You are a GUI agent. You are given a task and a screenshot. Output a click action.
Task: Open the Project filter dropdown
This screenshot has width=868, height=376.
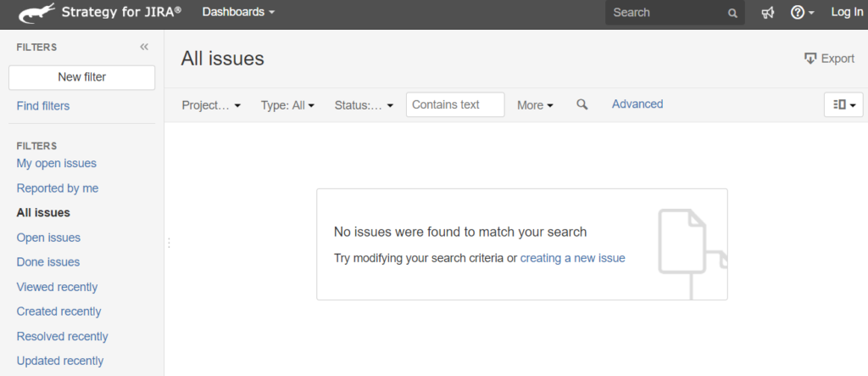coord(211,105)
